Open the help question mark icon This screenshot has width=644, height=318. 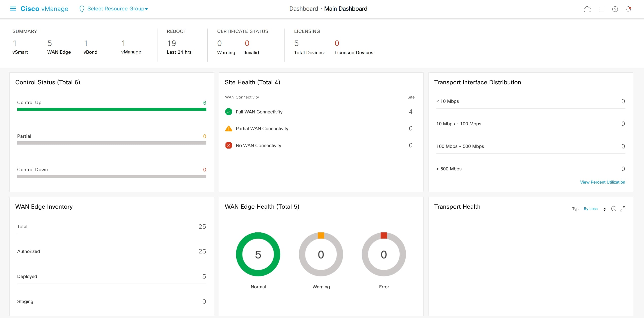click(615, 9)
